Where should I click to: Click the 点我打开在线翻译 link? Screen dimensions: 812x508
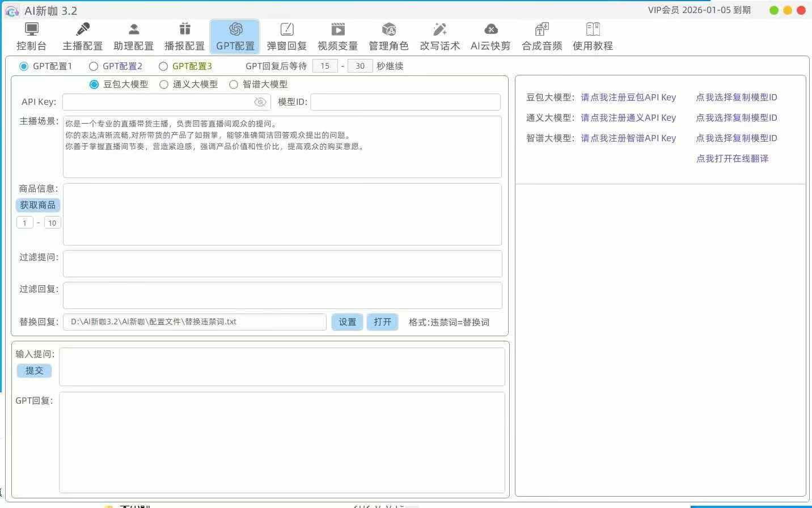coord(732,159)
